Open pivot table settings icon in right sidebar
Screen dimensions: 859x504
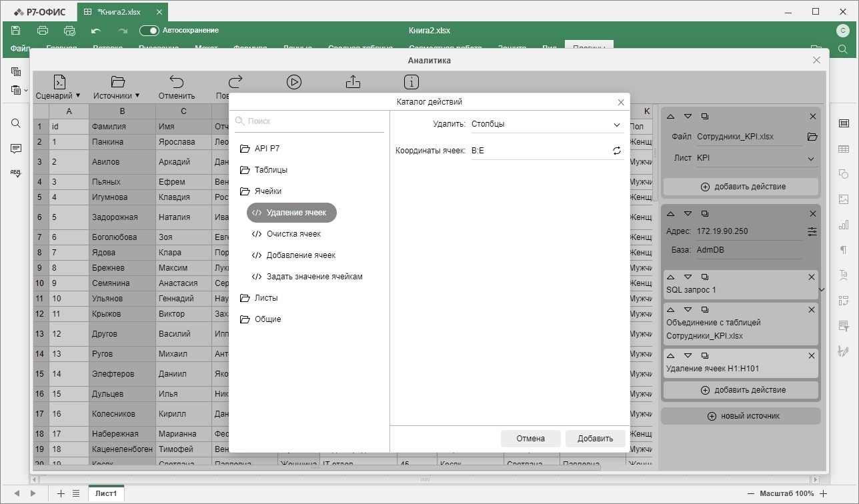pyautogui.click(x=844, y=300)
